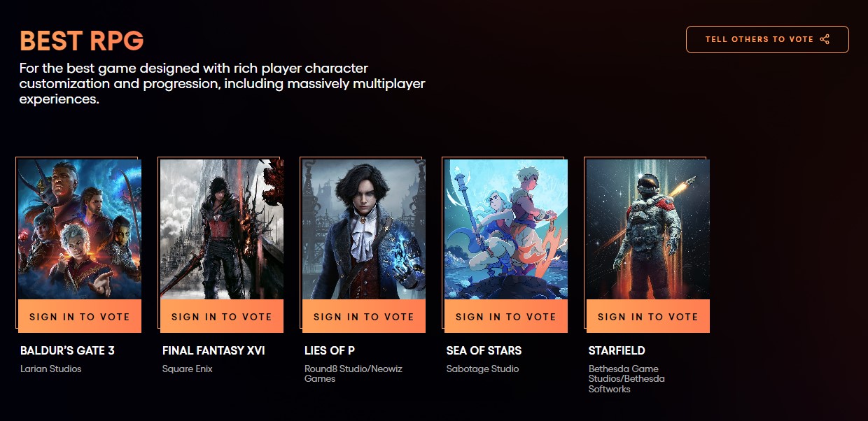Sign in to vote for Final Fantasy XVI
The height and width of the screenshot is (421, 868).
pyautogui.click(x=222, y=316)
